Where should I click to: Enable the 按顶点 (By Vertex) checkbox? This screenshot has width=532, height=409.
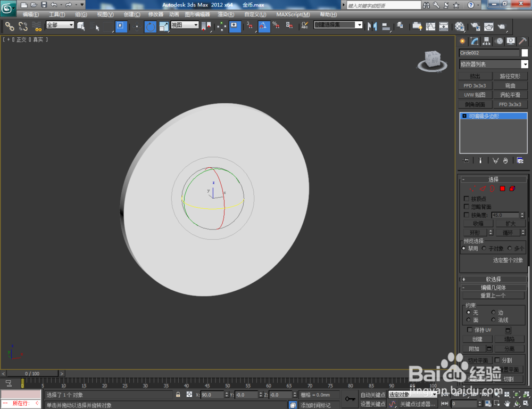pos(467,199)
